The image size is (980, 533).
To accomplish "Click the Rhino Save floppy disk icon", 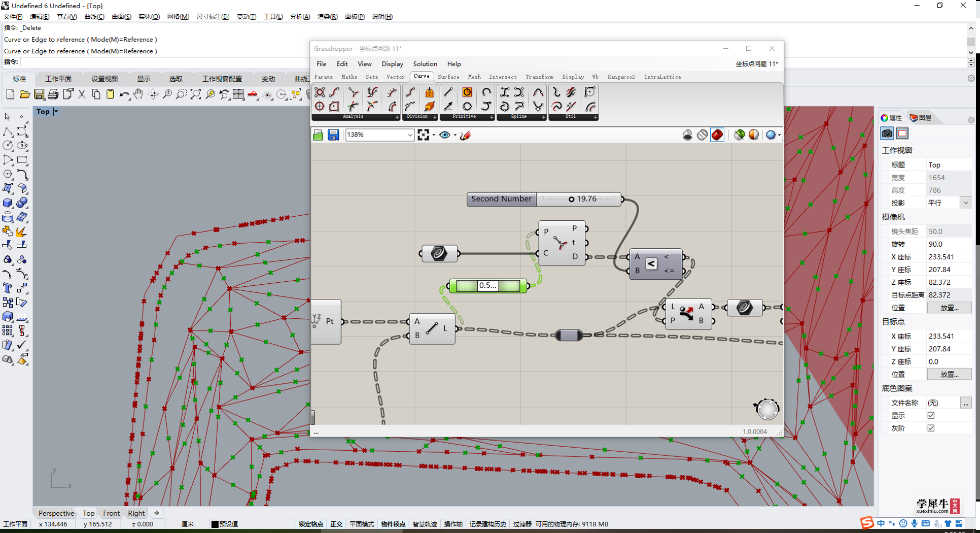I will tap(39, 94).
